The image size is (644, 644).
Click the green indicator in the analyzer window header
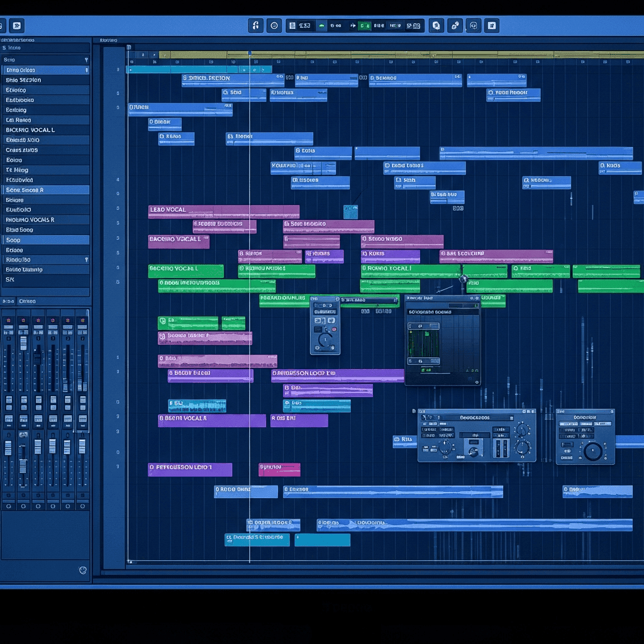[x=476, y=306]
